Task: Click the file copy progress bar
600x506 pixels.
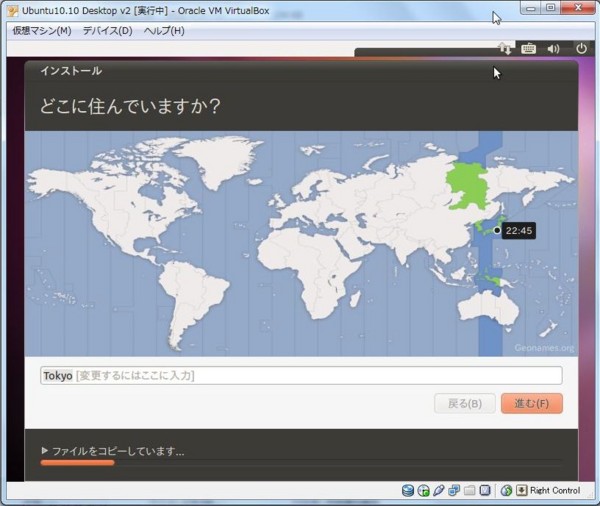Action: 302,463
